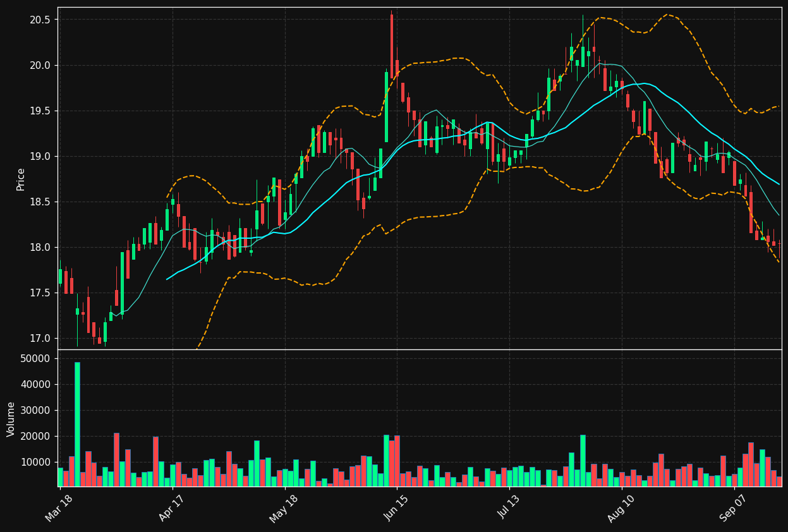Click the Mar 18 date label
This screenshot has width=788, height=532.
[x=59, y=507]
